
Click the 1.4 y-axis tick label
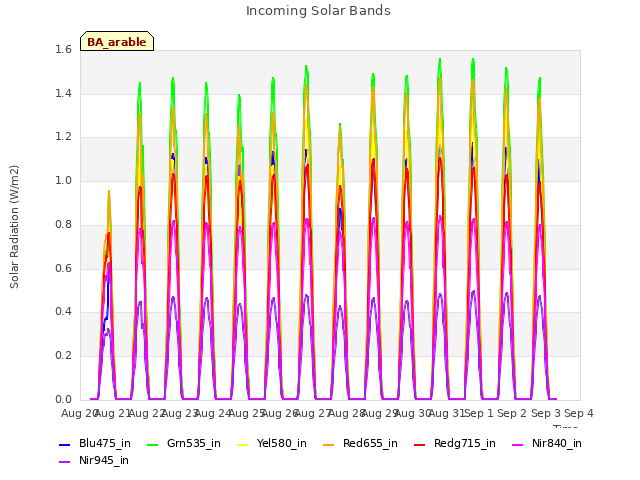tap(63, 93)
